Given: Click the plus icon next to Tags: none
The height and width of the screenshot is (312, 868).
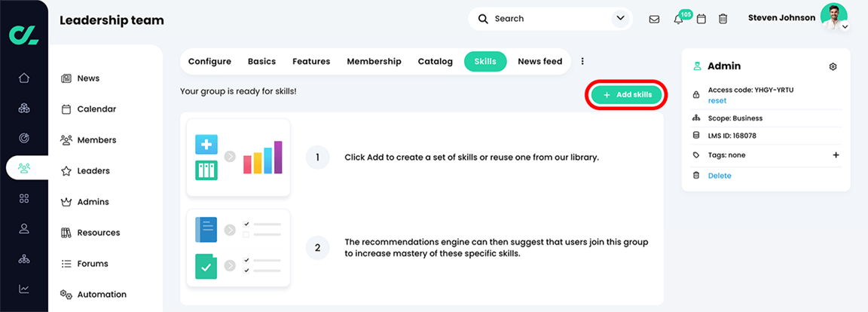Looking at the screenshot, I should [836, 155].
